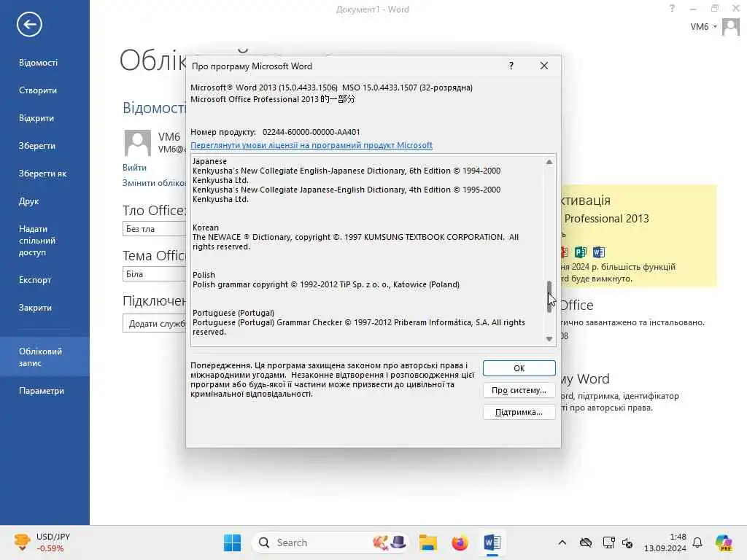Click the search highlight icon in Search box
Viewport: 747px width, 560px height.
coord(390,542)
